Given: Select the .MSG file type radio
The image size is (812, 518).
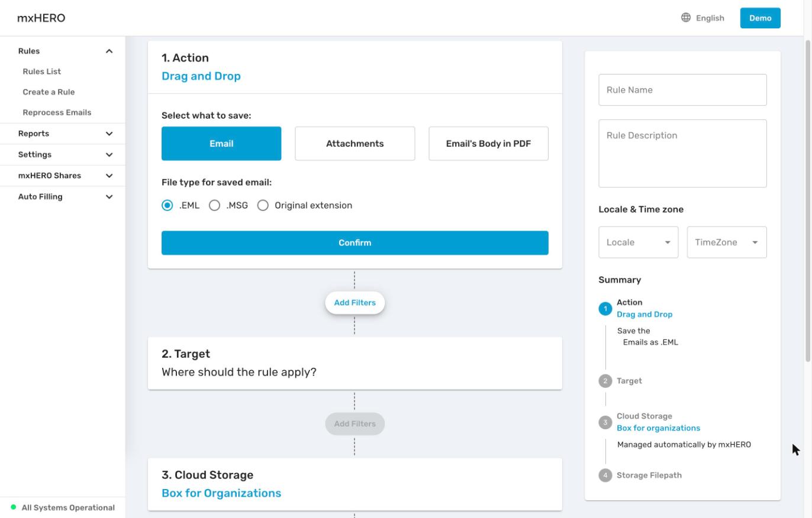Looking at the screenshot, I should [x=215, y=205].
